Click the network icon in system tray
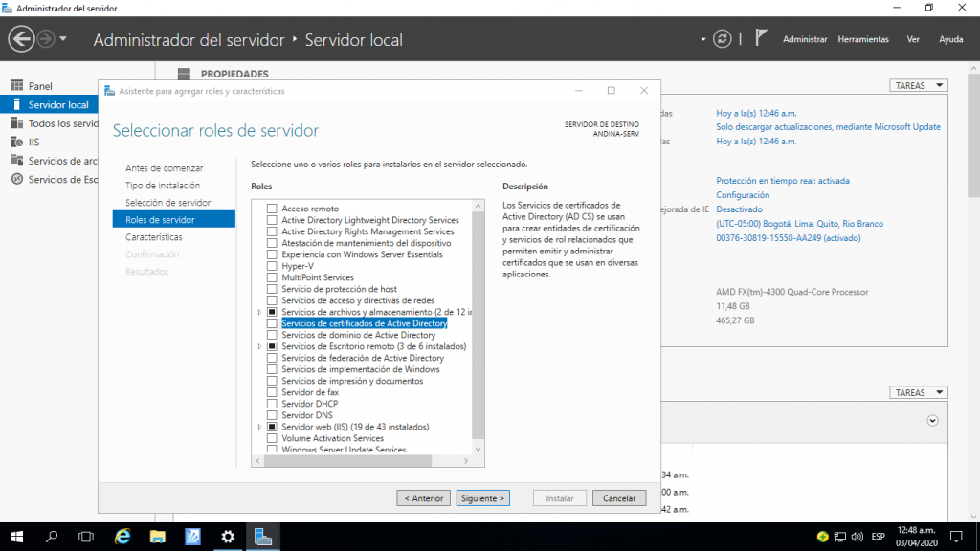Viewport: 980px width, 551px height. (x=840, y=537)
